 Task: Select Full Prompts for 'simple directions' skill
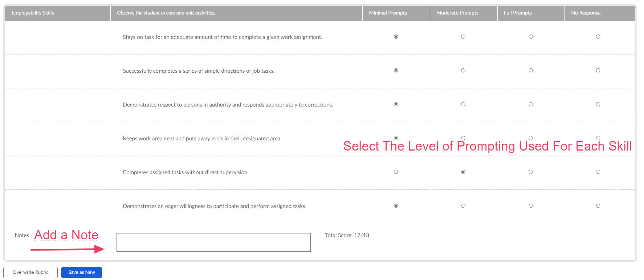point(531,71)
